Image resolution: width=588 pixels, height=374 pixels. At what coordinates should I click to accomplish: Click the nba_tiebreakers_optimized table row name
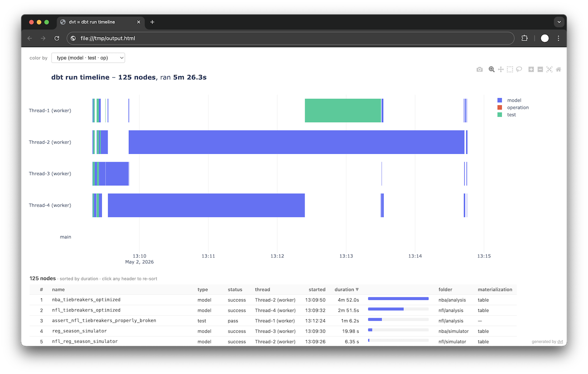86,300
